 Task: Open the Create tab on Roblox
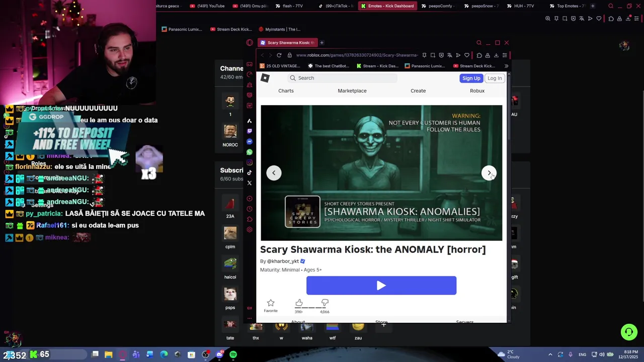pyautogui.click(x=418, y=91)
